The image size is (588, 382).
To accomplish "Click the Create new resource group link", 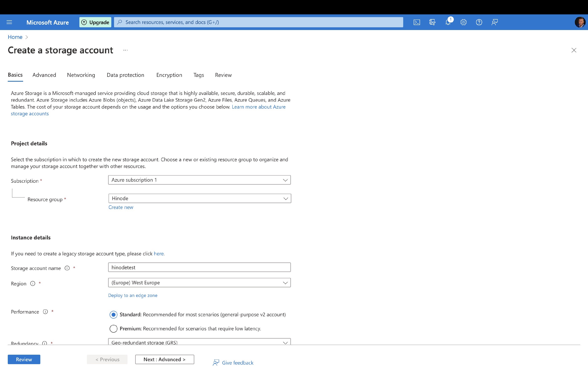I will 121,207.
